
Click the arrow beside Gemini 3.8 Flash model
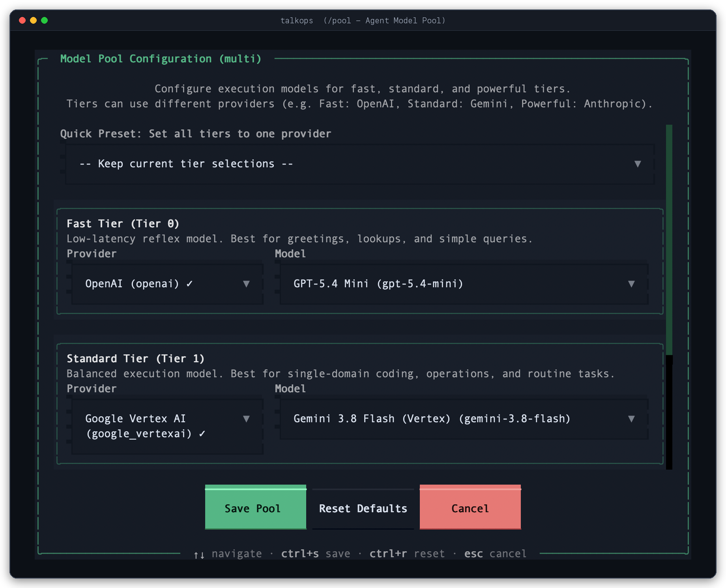(x=631, y=419)
